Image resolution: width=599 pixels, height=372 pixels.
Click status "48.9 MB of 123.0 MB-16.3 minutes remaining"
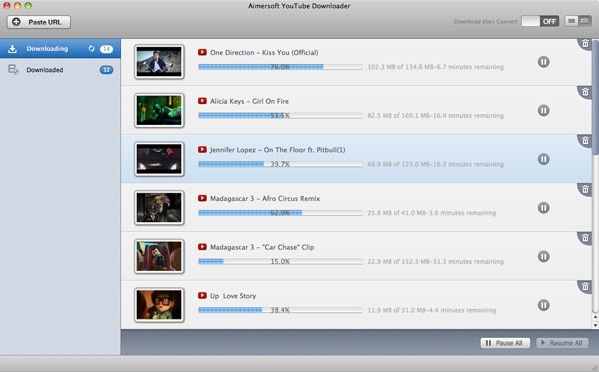tap(435, 164)
